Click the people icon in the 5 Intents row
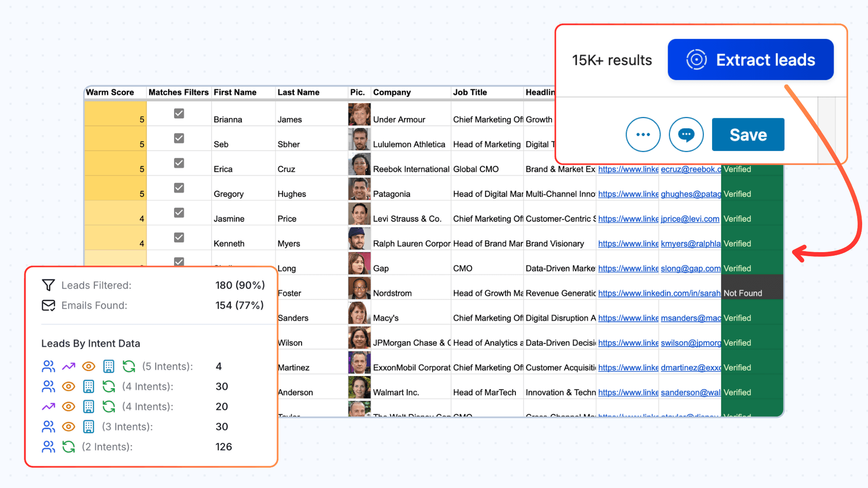Screen dimensions: 868x488 click(x=48, y=366)
